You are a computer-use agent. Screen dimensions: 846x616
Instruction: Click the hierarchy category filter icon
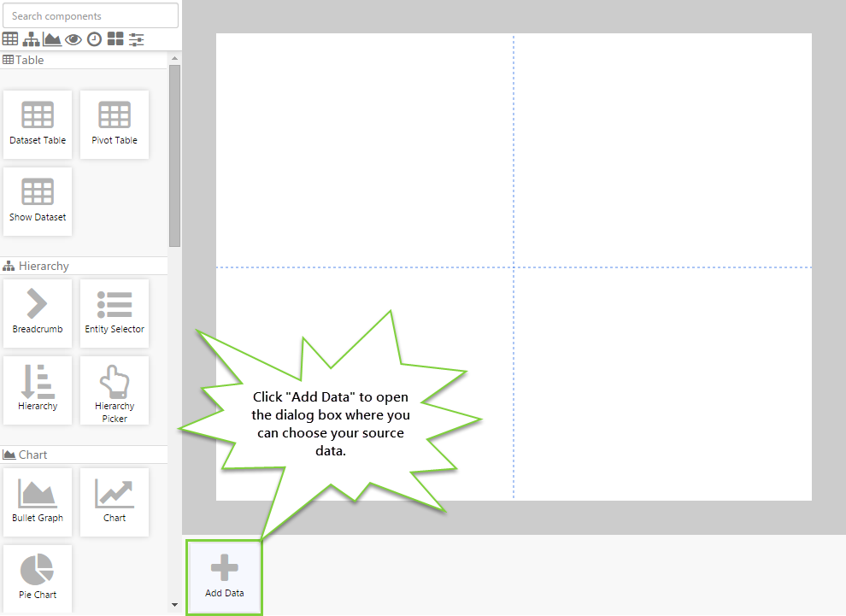(32, 39)
